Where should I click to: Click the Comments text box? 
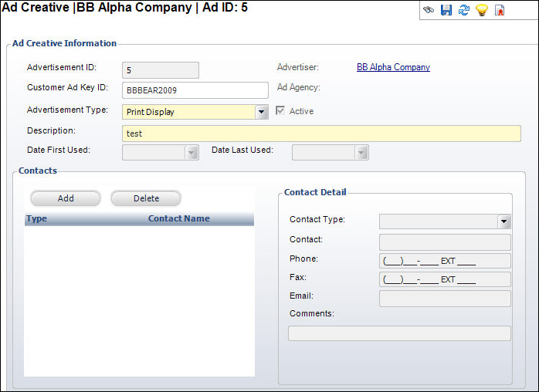tap(399, 333)
